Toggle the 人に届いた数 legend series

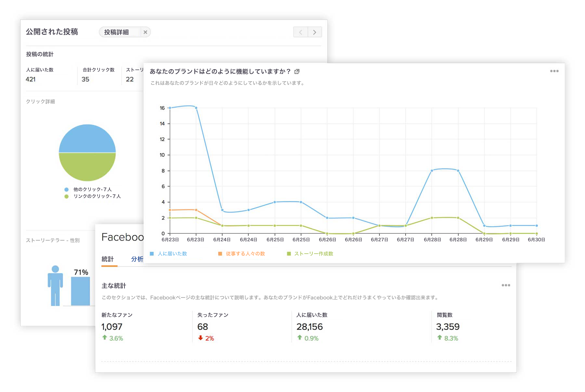click(x=168, y=254)
